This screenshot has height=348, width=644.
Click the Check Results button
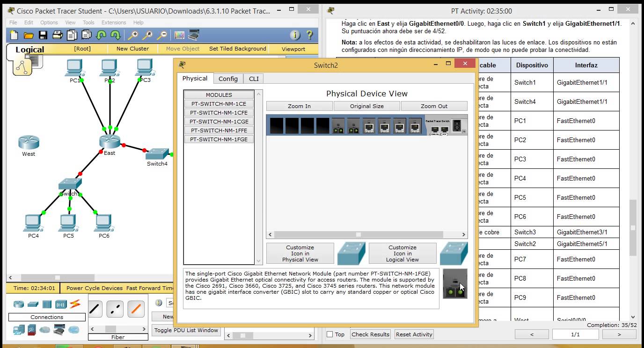click(x=370, y=334)
